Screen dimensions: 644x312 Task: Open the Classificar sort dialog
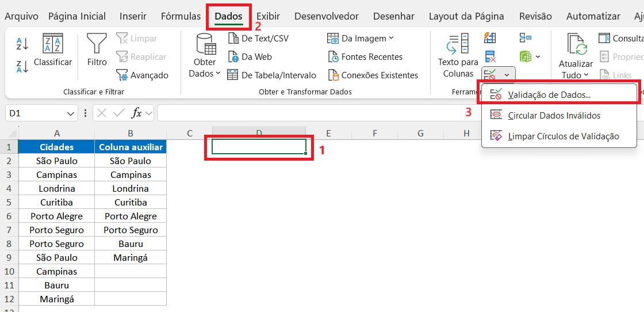53,51
